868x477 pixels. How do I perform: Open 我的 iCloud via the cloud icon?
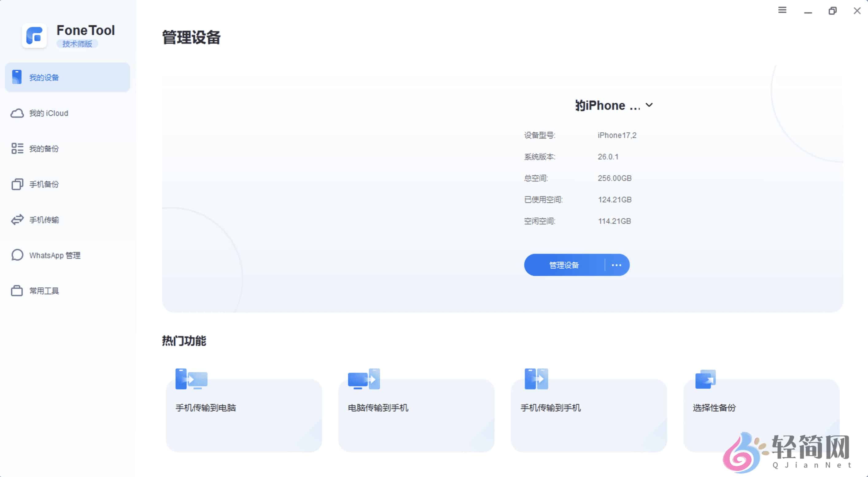(17, 113)
